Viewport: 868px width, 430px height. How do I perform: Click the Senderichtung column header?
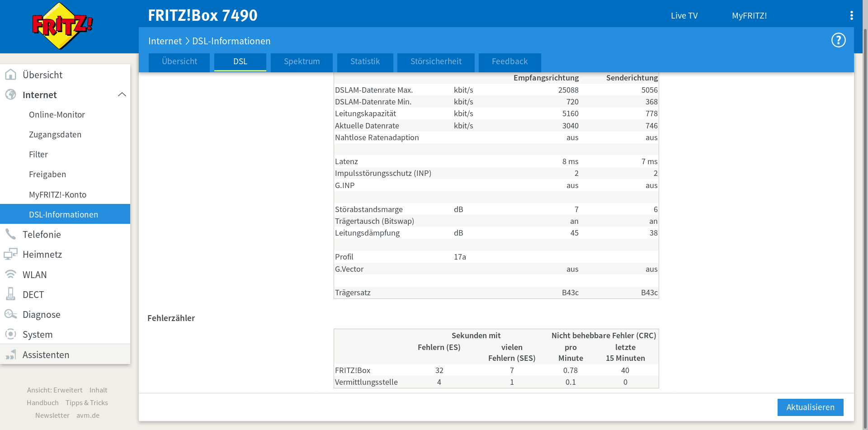[x=632, y=78]
